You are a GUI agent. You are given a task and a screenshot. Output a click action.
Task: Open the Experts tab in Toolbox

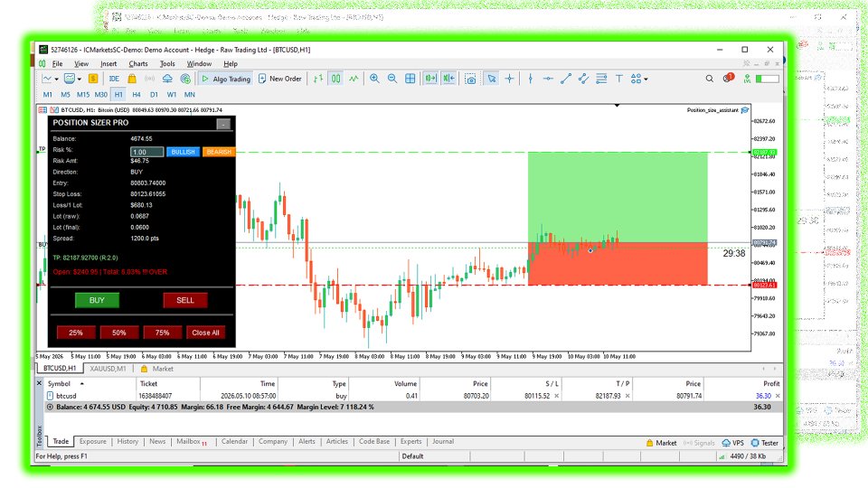pyautogui.click(x=410, y=442)
